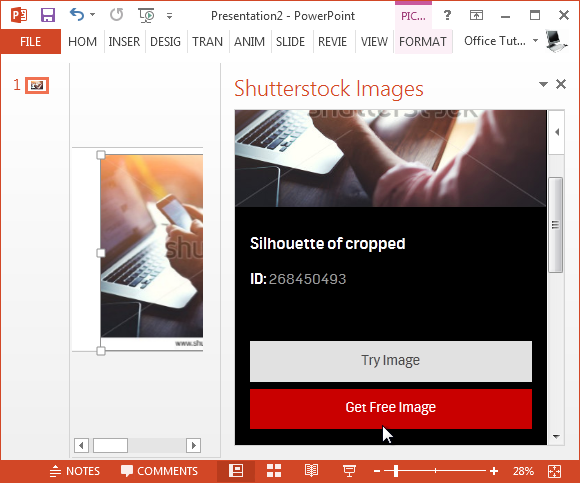Click the Try Image button
This screenshot has height=483, width=580.
coord(391,361)
